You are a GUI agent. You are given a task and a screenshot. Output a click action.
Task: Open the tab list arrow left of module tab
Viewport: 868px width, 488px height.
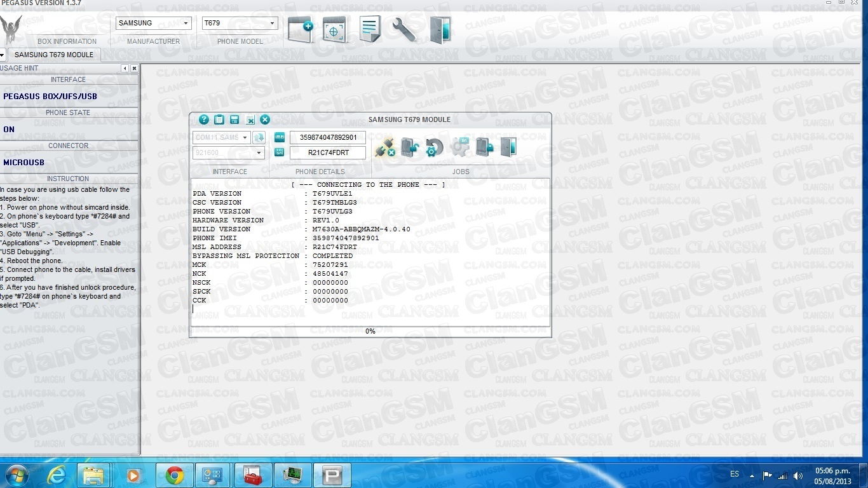pos(3,55)
